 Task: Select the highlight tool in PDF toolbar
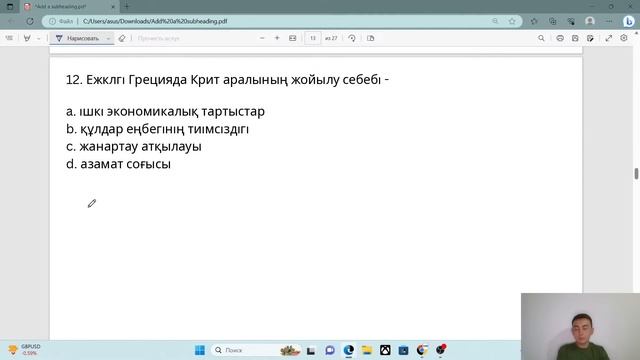point(27,38)
